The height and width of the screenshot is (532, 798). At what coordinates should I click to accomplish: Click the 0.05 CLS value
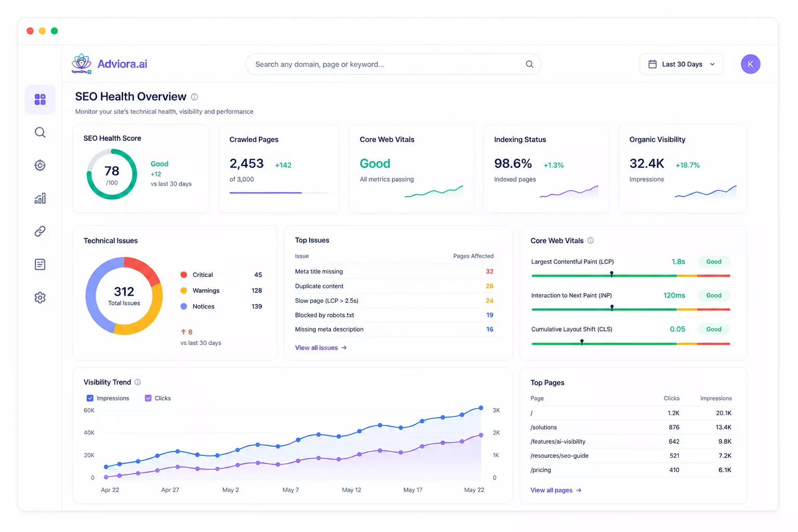point(677,329)
